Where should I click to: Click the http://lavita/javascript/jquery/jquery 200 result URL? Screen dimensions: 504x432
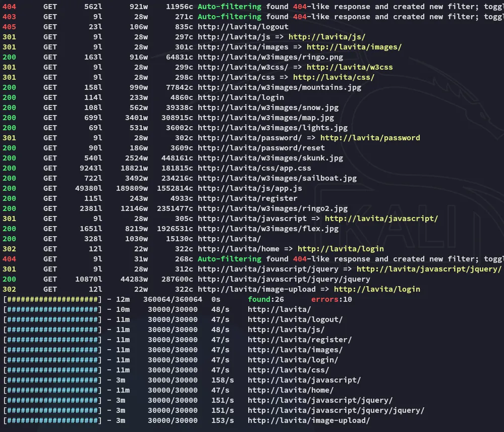pos(284,279)
